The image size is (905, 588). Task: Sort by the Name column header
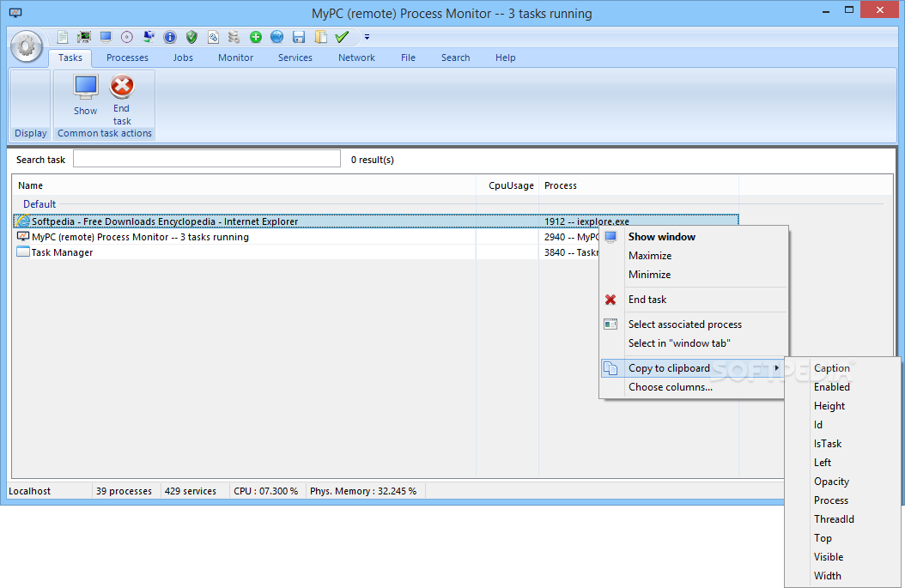click(244, 185)
